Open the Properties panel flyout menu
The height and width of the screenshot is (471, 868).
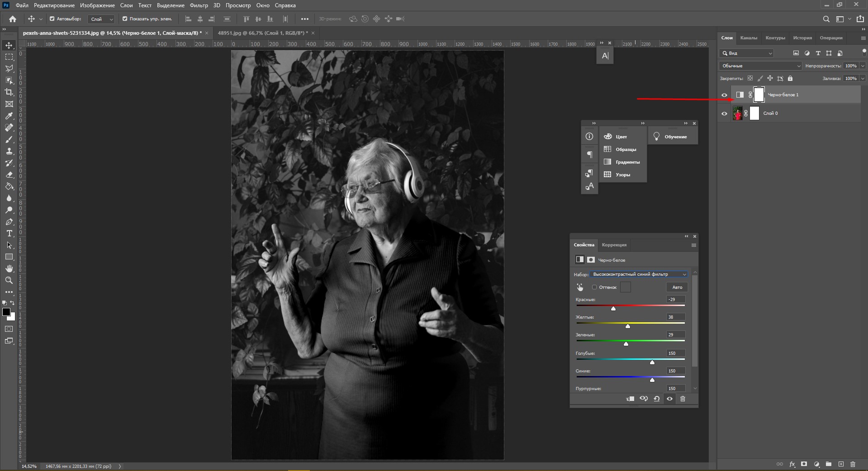click(x=693, y=245)
